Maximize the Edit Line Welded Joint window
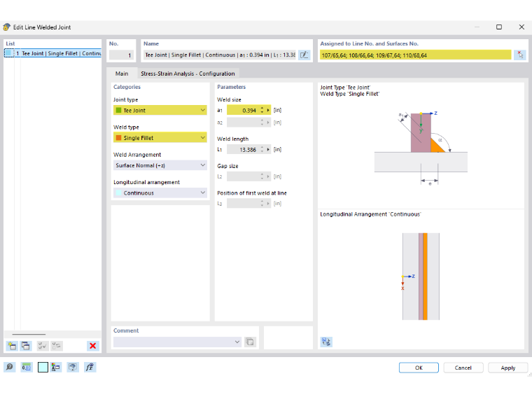Viewport: 532px width, 397px height. 499,27
